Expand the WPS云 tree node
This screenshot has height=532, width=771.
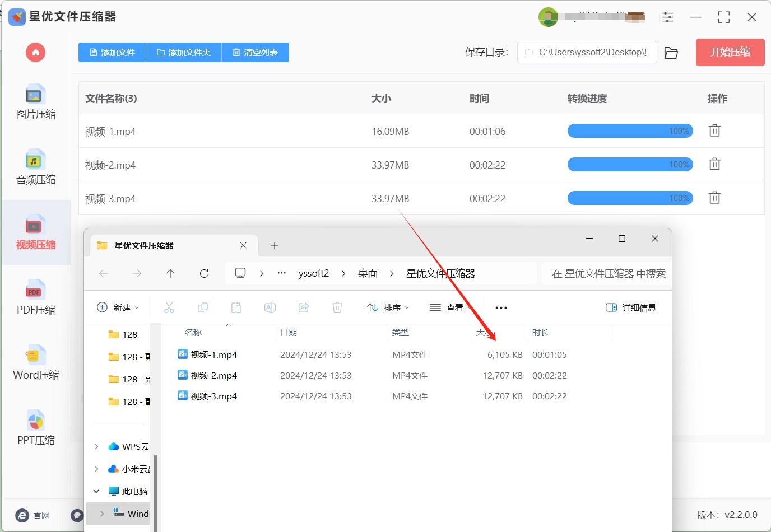point(96,446)
